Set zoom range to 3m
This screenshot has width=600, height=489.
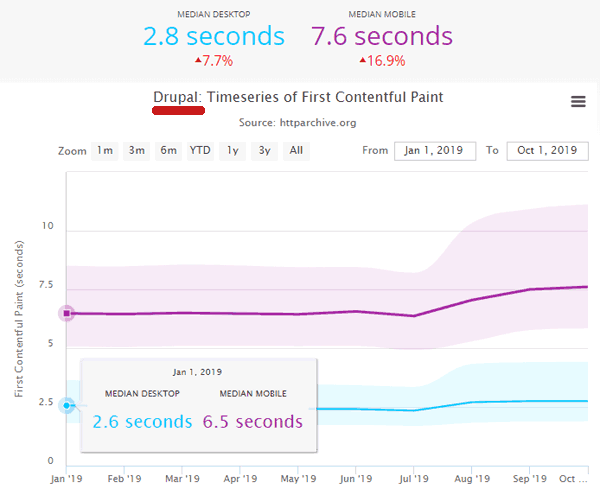[136, 151]
